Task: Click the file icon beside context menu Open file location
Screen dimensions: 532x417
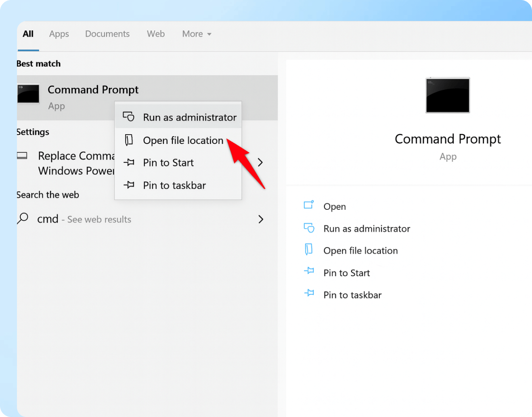Action: pyautogui.click(x=129, y=140)
